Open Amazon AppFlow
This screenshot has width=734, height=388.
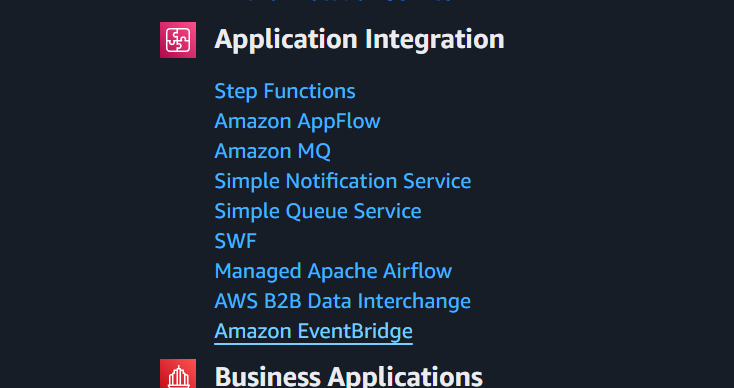[297, 121]
